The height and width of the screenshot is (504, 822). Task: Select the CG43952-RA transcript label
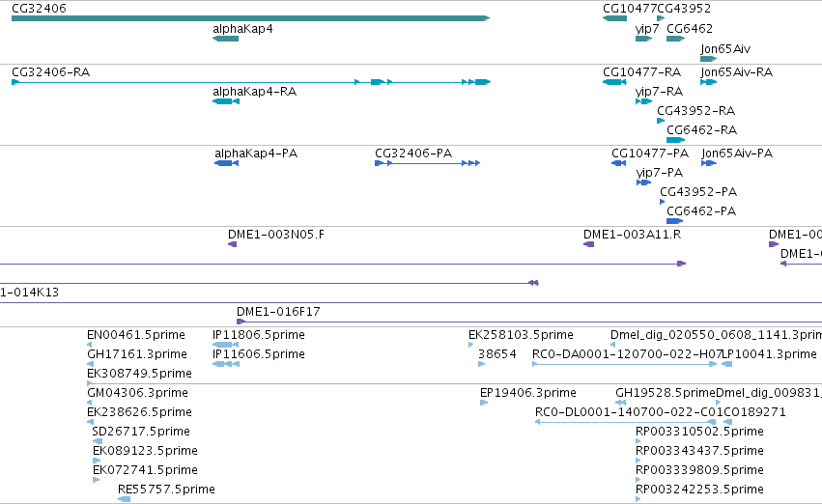695,110
